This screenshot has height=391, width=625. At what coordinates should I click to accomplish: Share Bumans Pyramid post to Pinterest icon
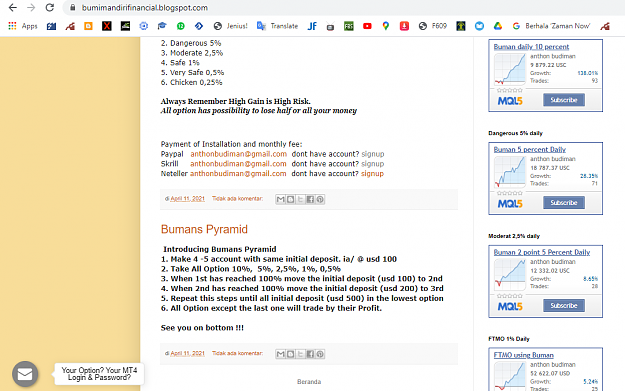point(320,354)
